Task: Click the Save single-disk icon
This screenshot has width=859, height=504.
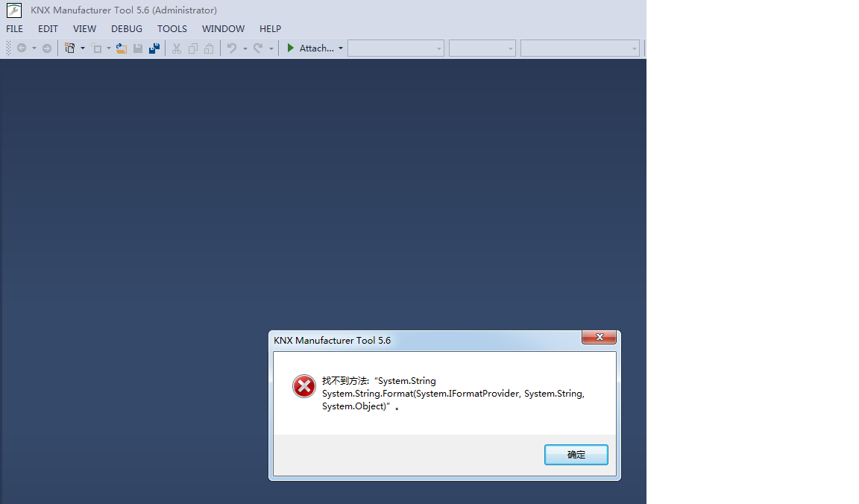Action: [x=138, y=48]
